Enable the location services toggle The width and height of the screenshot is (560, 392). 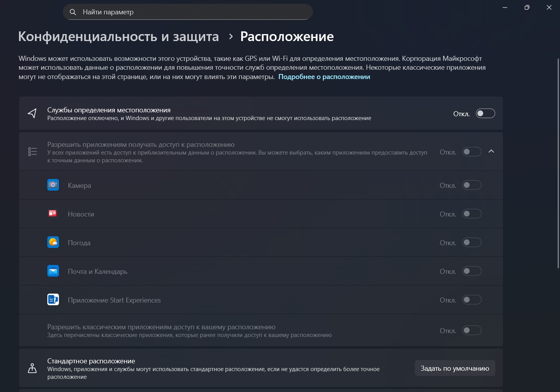click(x=485, y=113)
